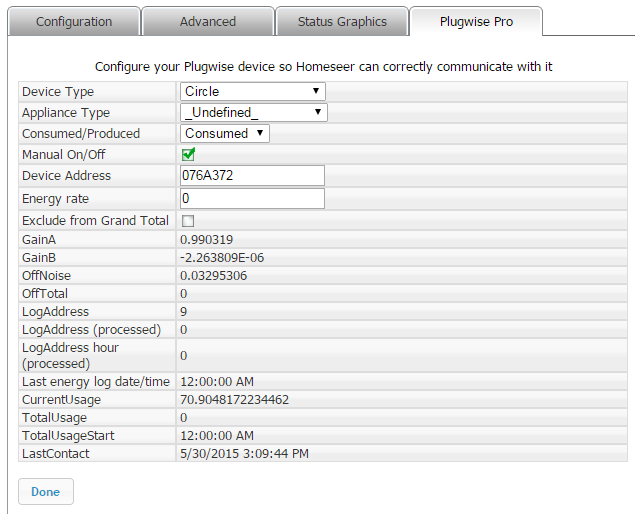Click the TotalUsage label
635x514 pixels.
(x=54, y=418)
